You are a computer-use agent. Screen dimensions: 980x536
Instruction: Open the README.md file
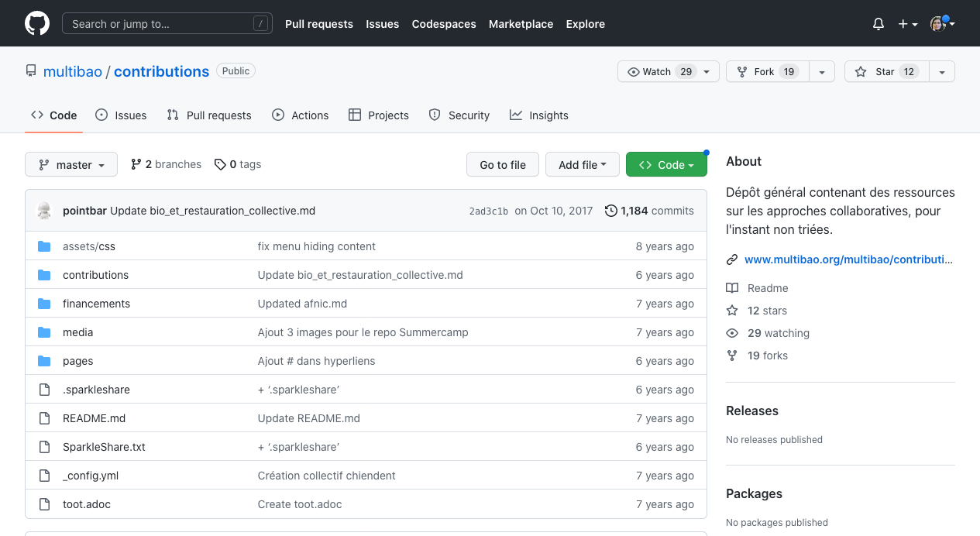tap(95, 418)
